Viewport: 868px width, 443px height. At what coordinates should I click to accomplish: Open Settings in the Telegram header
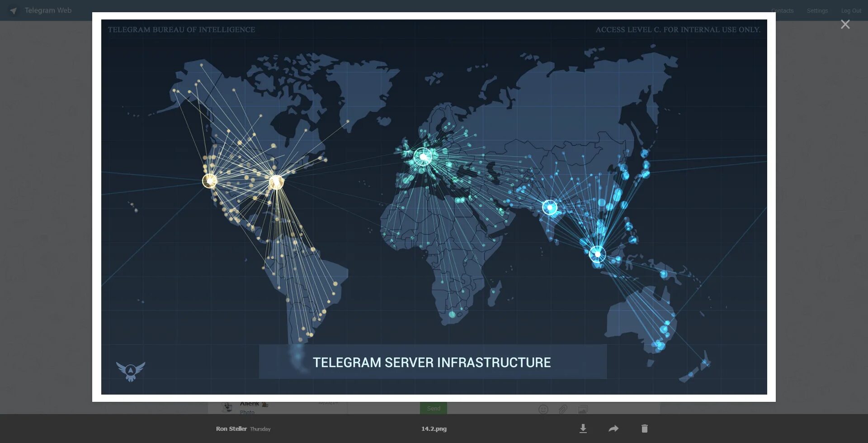tap(817, 10)
